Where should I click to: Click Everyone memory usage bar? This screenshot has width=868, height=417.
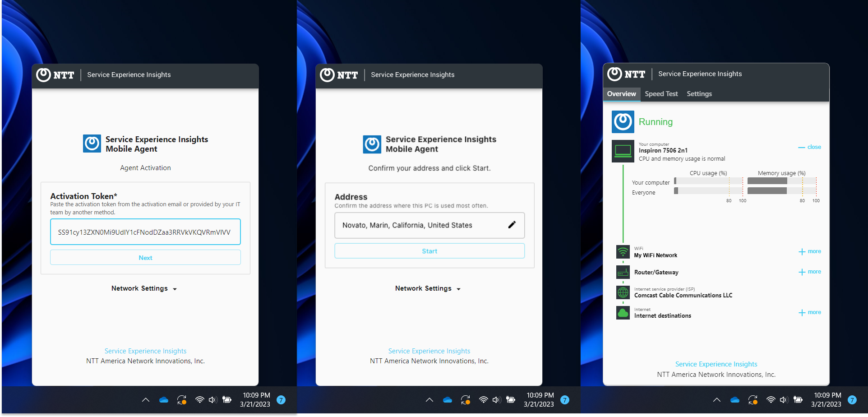(782, 191)
